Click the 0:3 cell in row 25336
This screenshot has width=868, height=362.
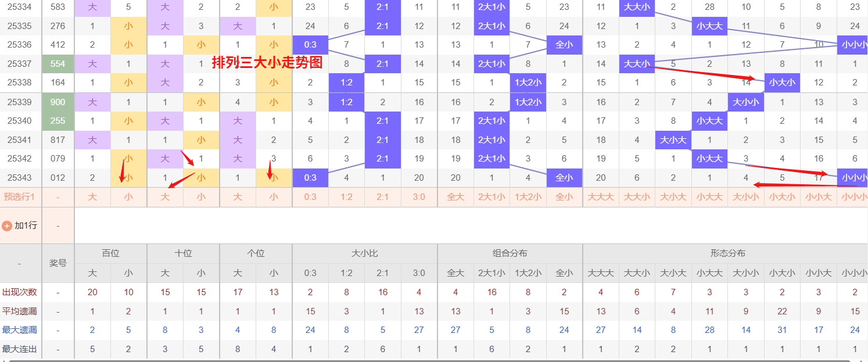click(x=310, y=45)
